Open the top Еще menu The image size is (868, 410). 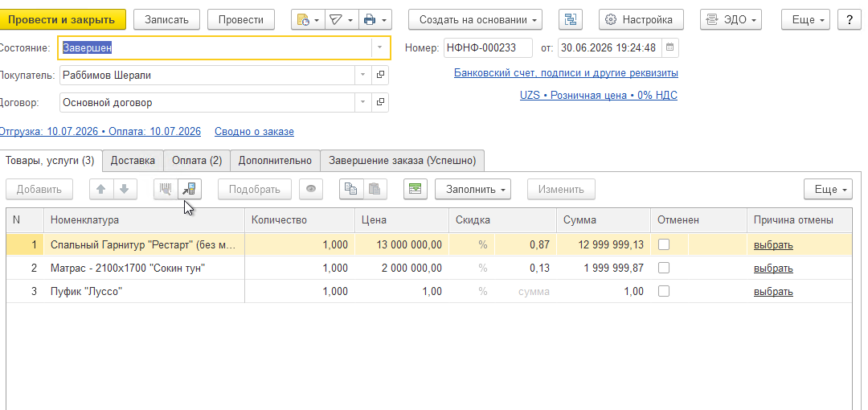pos(806,20)
